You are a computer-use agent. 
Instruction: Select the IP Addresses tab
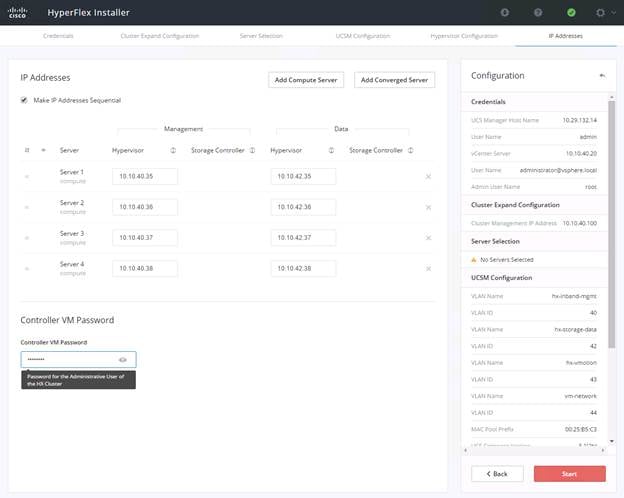pyautogui.click(x=566, y=36)
